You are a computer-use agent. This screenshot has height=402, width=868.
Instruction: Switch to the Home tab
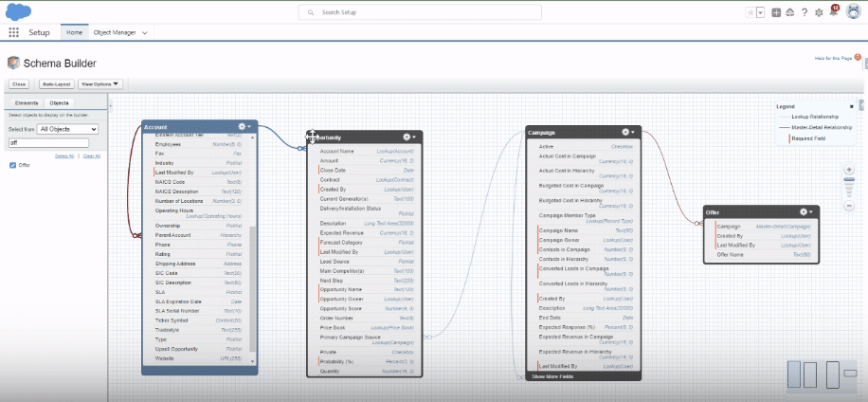click(x=74, y=32)
